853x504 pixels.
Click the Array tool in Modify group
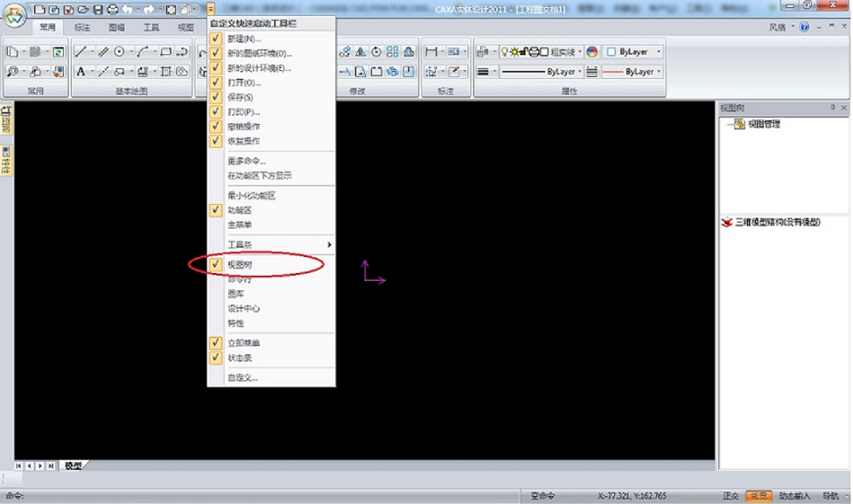[392, 52]
